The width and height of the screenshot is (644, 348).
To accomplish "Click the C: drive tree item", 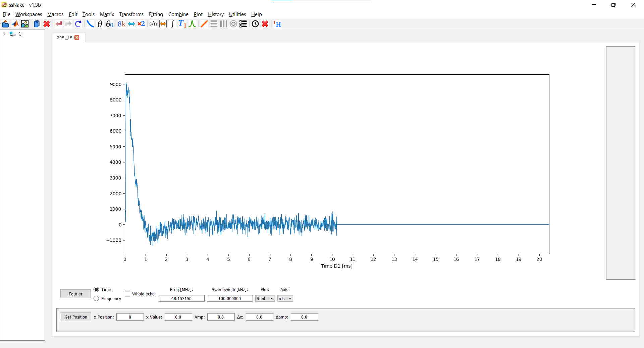I will click(20, 33).
